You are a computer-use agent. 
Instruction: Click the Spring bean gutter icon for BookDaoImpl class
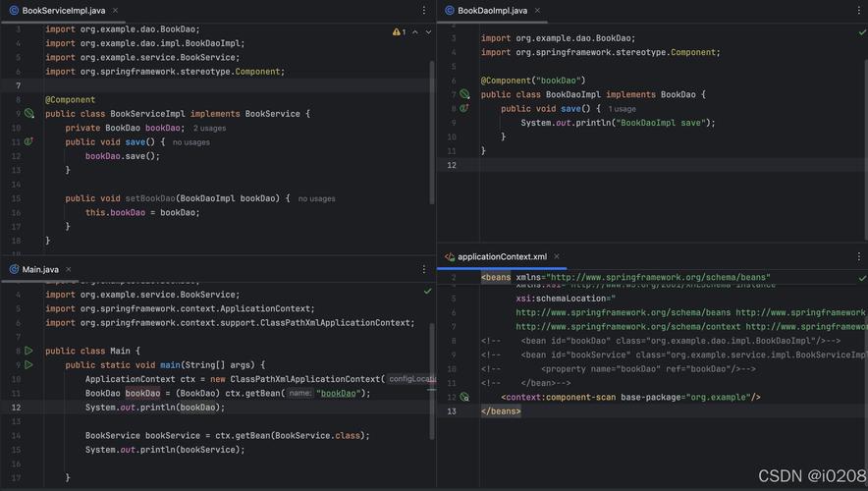click(464, 94)
